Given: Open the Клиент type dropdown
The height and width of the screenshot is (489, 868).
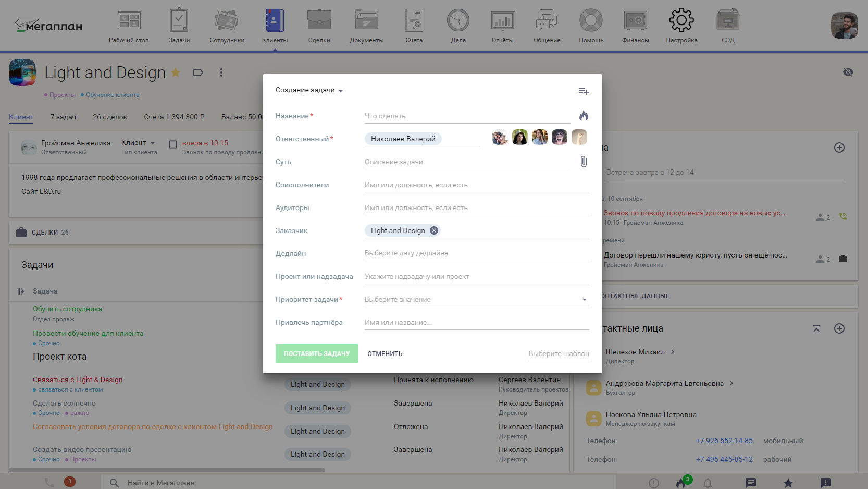Looking at the screenshot, I should pyautogui.click(x=138, y=143).
